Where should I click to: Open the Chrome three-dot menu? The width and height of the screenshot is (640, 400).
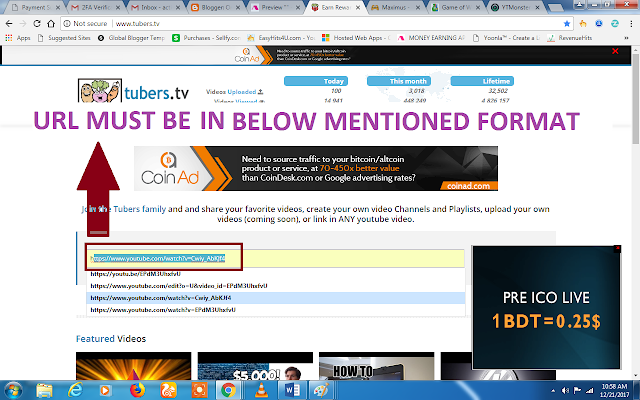[631, 24]
